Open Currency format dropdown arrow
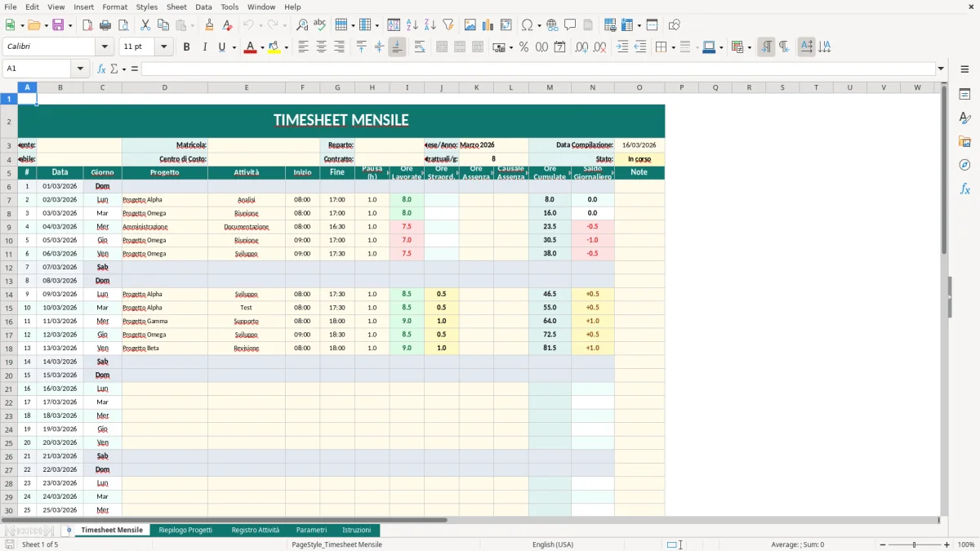980x551 pixels. (x=510, y=47)
